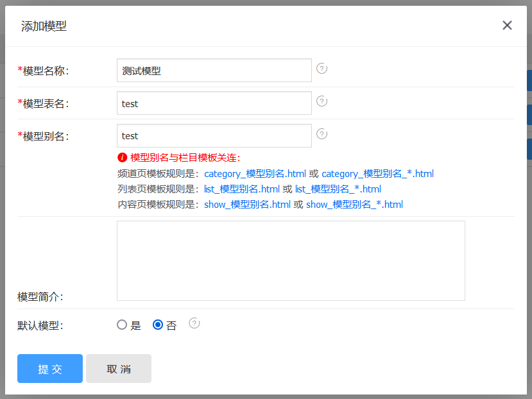
Task: Open the category_模型别名_*.html template link
Action: pyautogui.click(x=377, y=173)
